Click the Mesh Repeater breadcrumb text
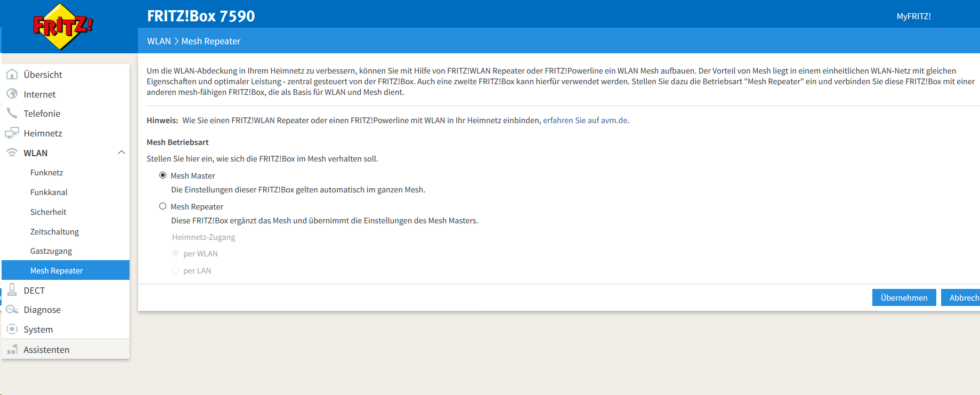 (x=210, y=41)
